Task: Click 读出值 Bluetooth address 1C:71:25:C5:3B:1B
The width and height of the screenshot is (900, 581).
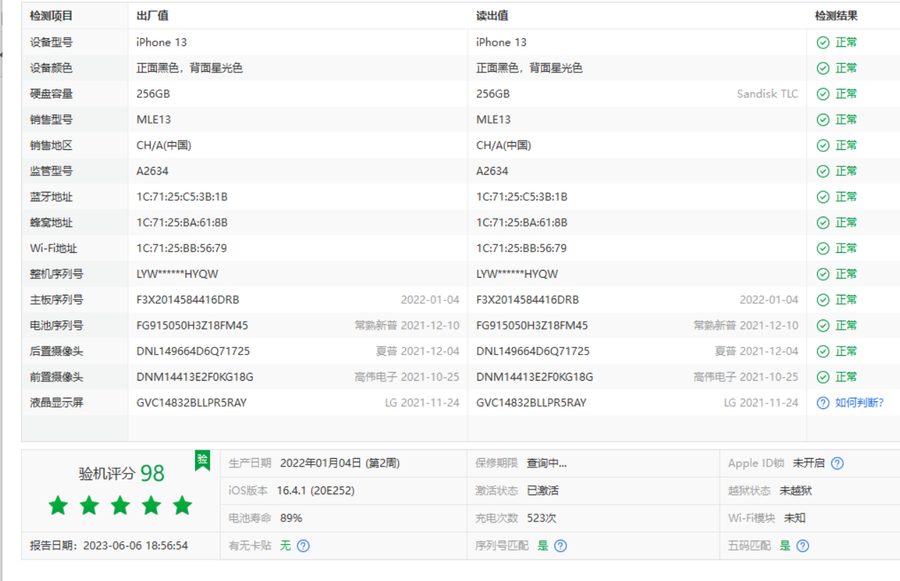Action: click(522, 197)
